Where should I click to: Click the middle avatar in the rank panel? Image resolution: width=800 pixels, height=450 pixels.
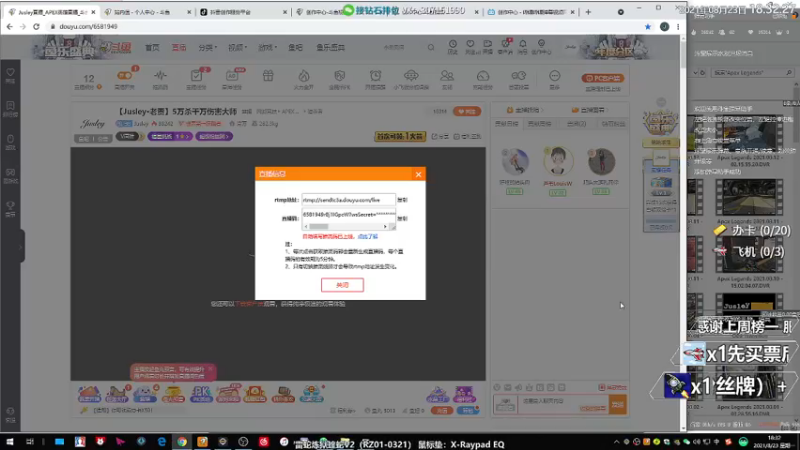pyautogui.click(x=558, y=161)
